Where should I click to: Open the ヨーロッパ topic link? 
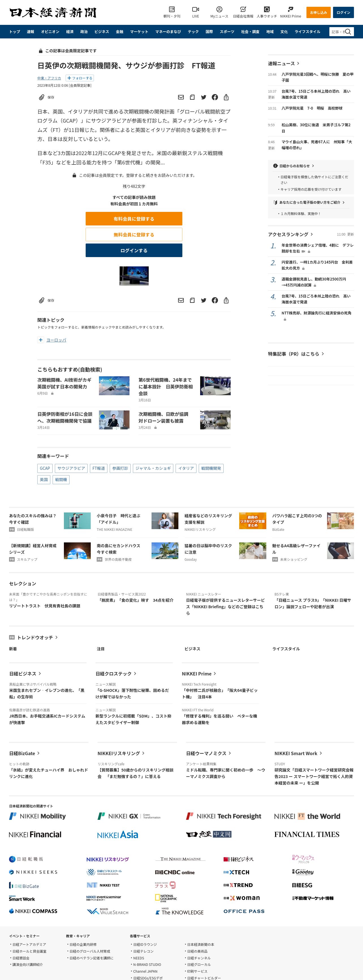tap(56, 340)
